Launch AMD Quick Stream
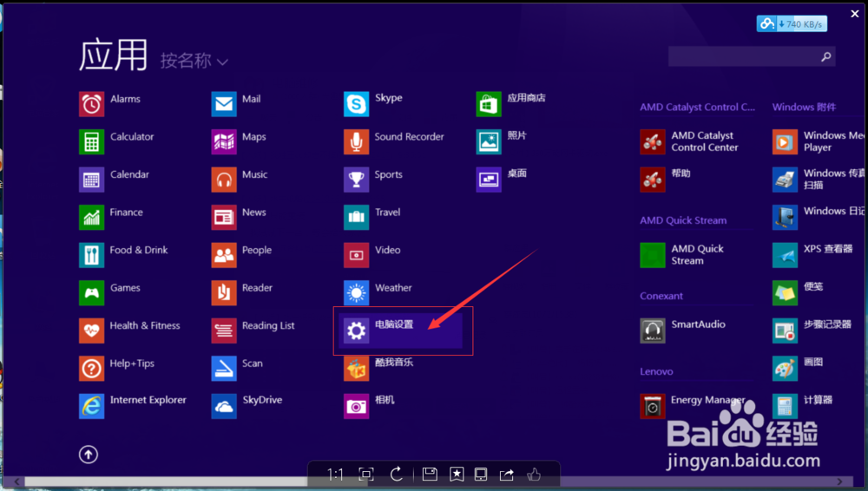Screen dimensions: 868x491 pyautogui.click(x=682, y=255)
